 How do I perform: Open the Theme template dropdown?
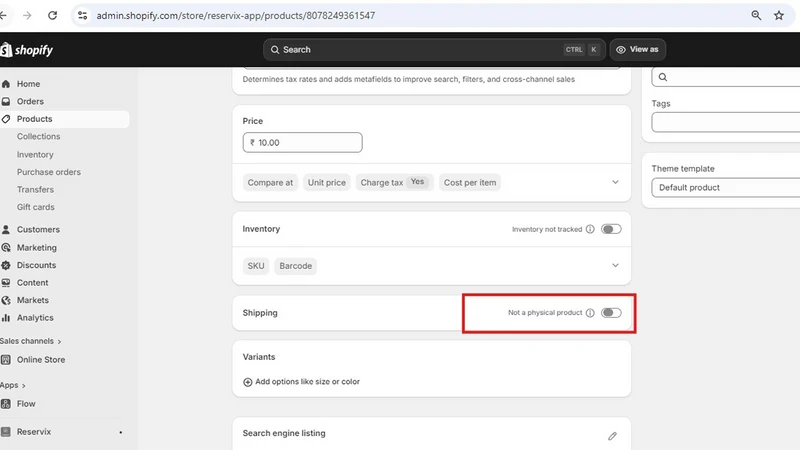(726, 188)
